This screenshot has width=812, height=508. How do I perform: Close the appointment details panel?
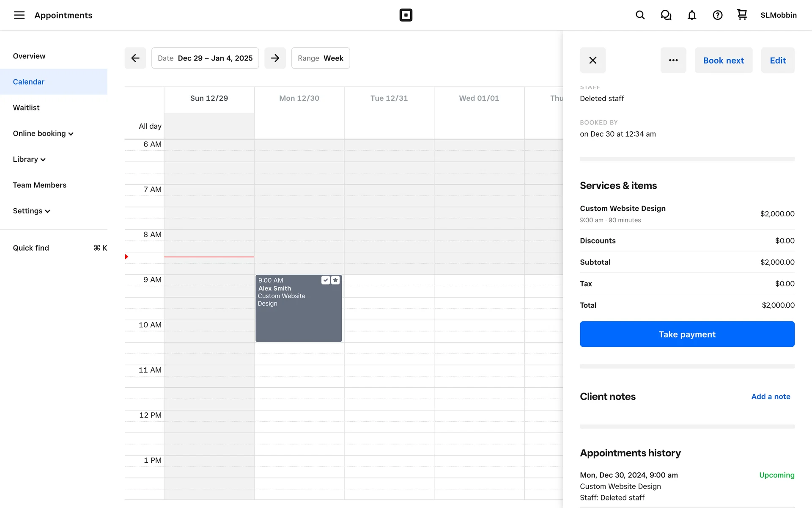point(593,60)
